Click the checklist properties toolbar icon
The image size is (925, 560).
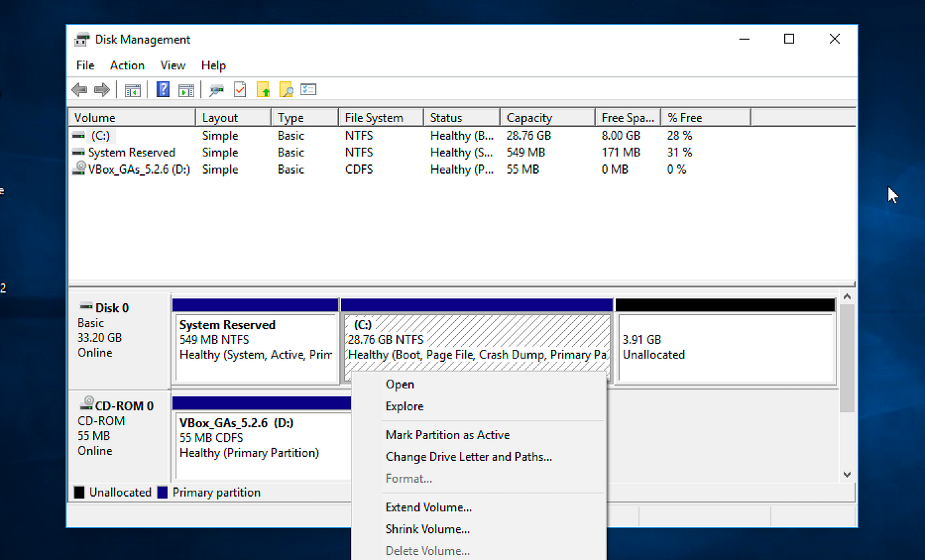click(x=308, y=89)
